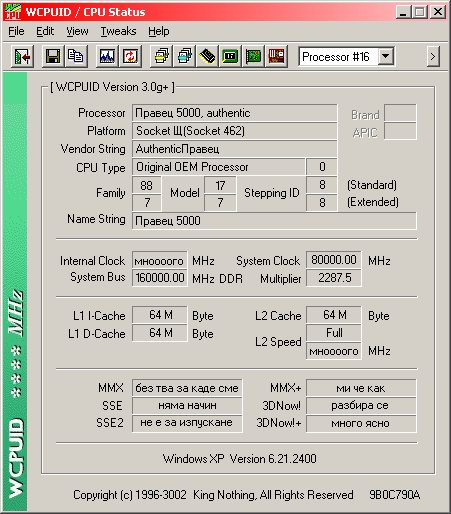This screenshot has height=514, width=451.
Task: Minimize the WCPUID window
Action: [x=404, y=13]
